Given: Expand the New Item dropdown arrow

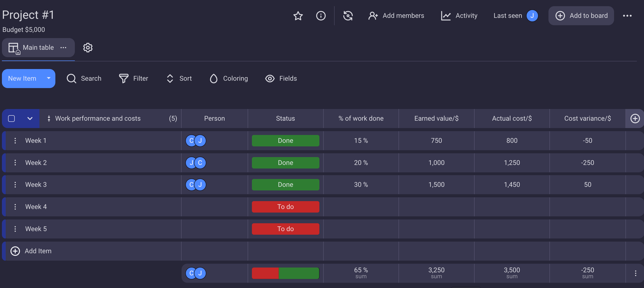Looking at the screenshot, I should [49, 78].
